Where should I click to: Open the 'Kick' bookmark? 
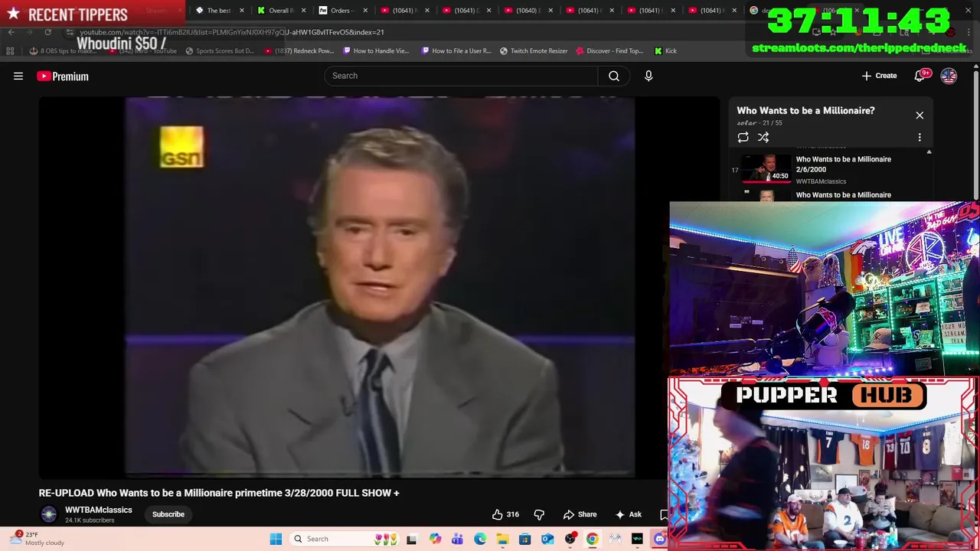pyautogui.click(x=665, y=51)
